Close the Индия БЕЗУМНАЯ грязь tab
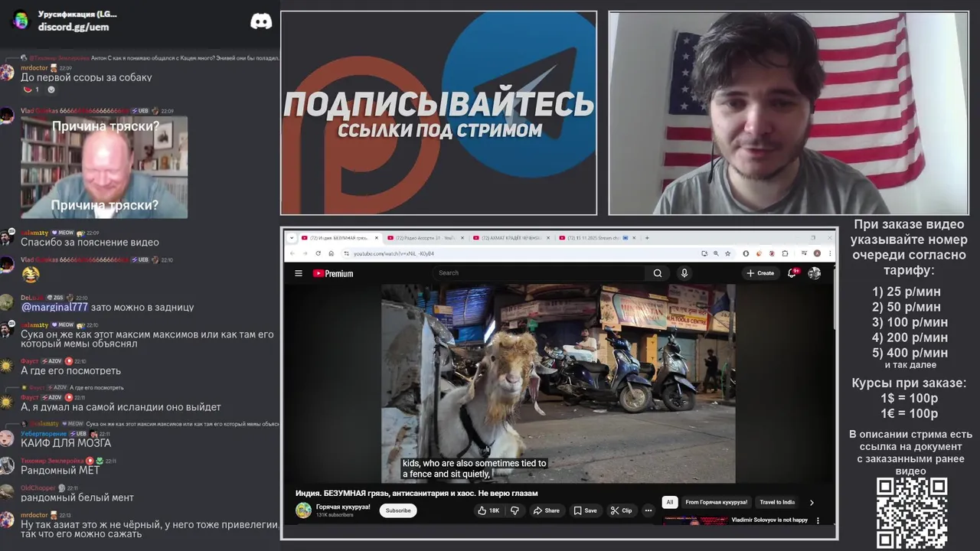The height and width of the screenshot is (551, 980). tap(377, 238)
